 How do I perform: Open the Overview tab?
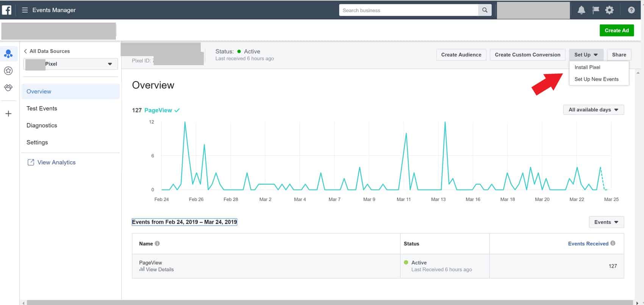coord(71,91)
